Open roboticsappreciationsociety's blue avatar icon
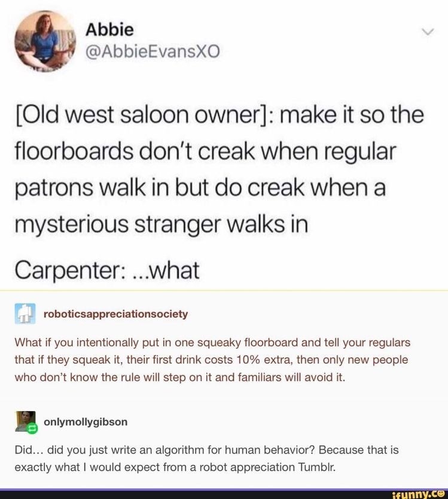 click(25, 314)
